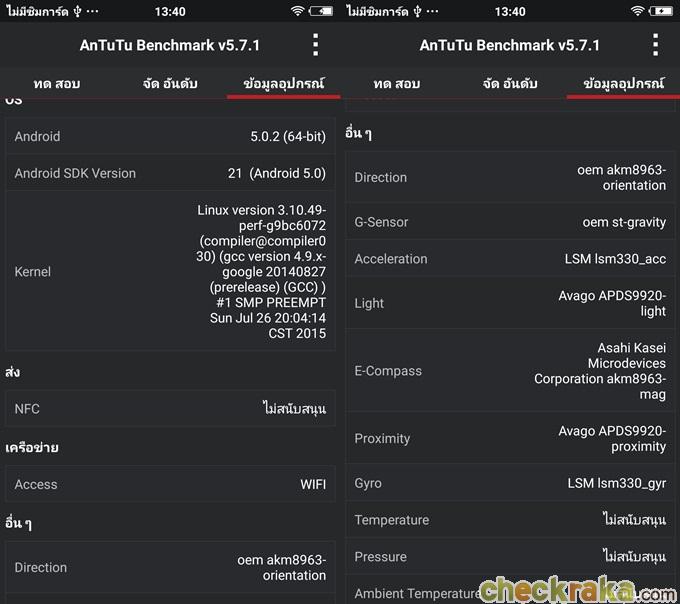Viewport: 680px width, 604px height.
Task: Select ข้อมูลอุปกรณ์ tab on left screen
Action: tap(284, 84)
